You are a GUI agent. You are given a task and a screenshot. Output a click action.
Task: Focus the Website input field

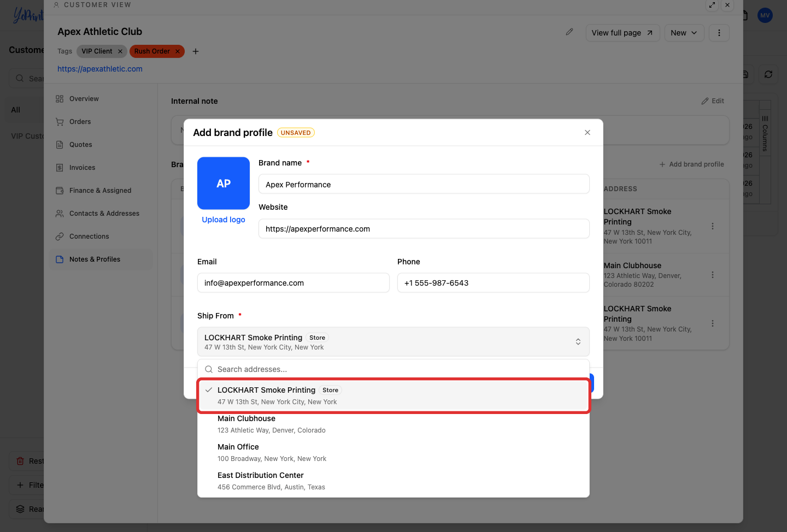(424, 229)
